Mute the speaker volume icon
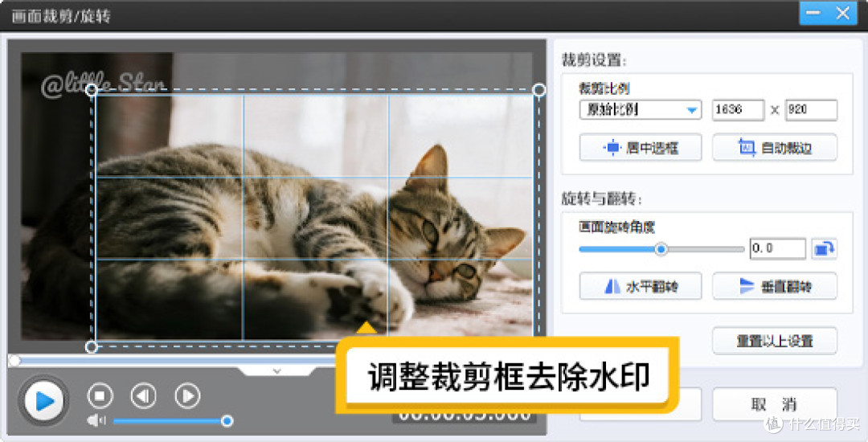This screenshot has width=868, height=442. coord(96,421)
